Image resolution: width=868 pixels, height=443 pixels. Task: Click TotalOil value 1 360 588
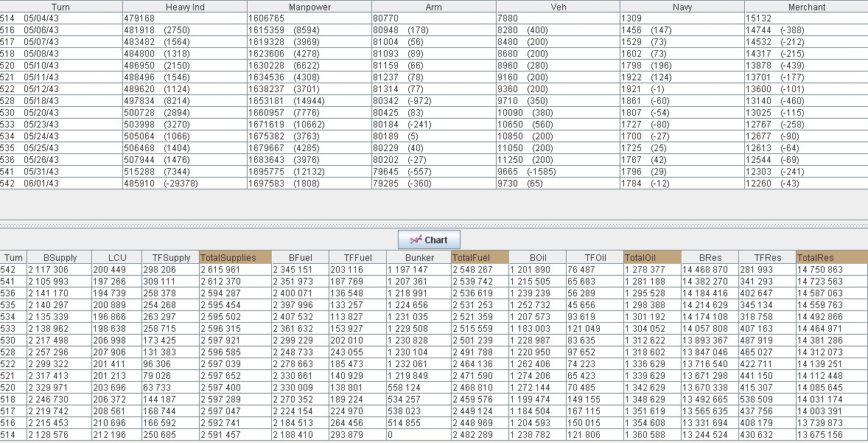coord(652,435)
